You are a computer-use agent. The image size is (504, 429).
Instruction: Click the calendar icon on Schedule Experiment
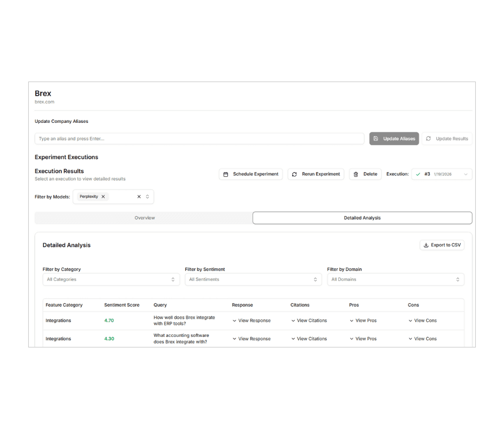tap(225, 174)
